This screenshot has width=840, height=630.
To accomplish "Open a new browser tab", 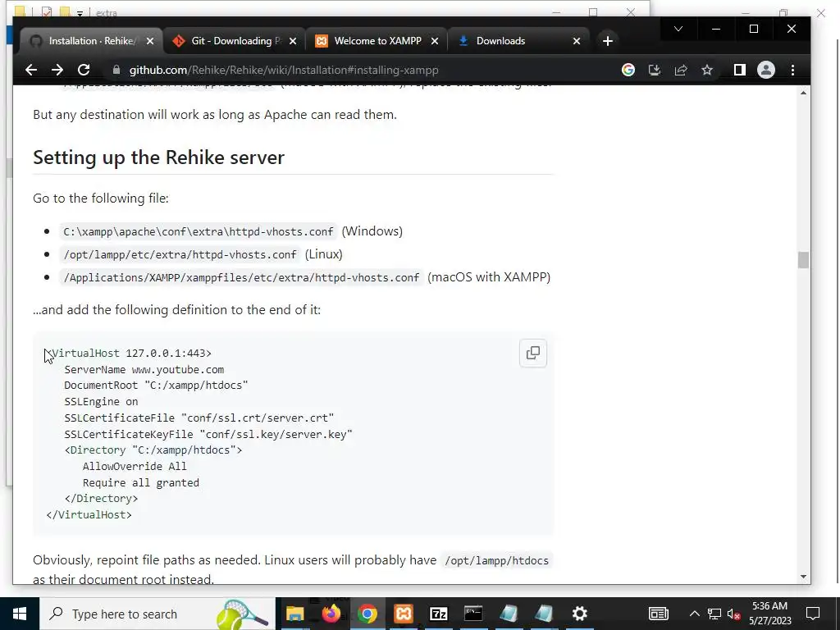I will click(x=608, y=41).
